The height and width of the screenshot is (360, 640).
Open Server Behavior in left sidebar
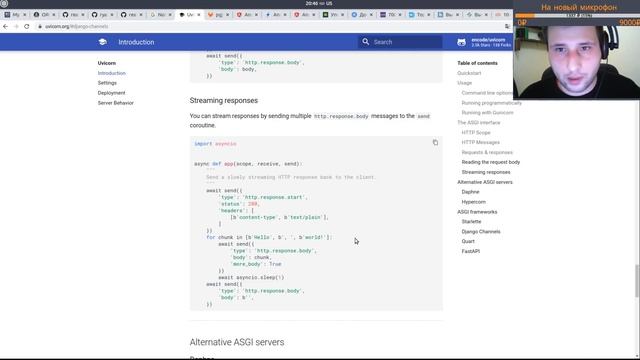[x=116, y=103]
